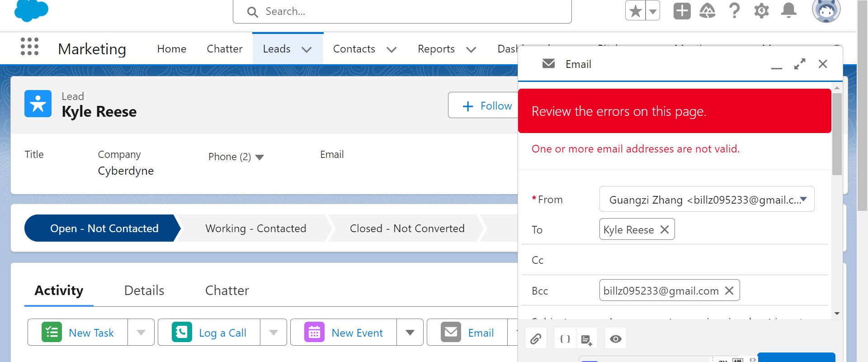Select the Closed - Not Converted stage

407,229
